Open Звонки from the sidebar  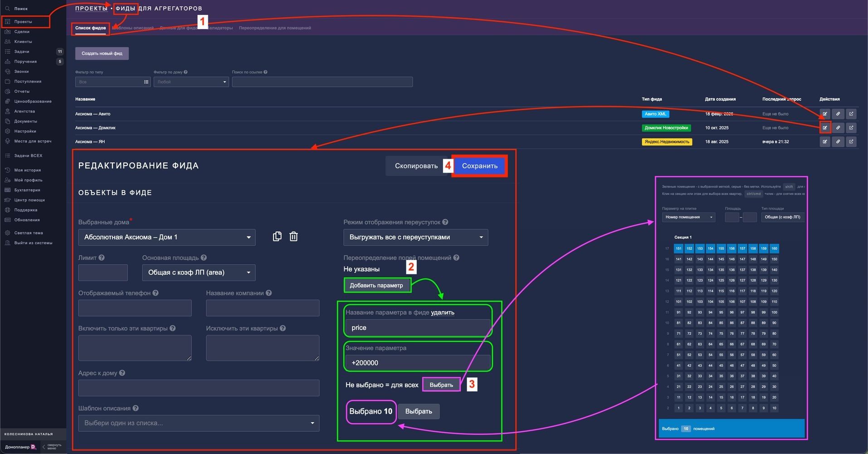[x=21, y=71]
